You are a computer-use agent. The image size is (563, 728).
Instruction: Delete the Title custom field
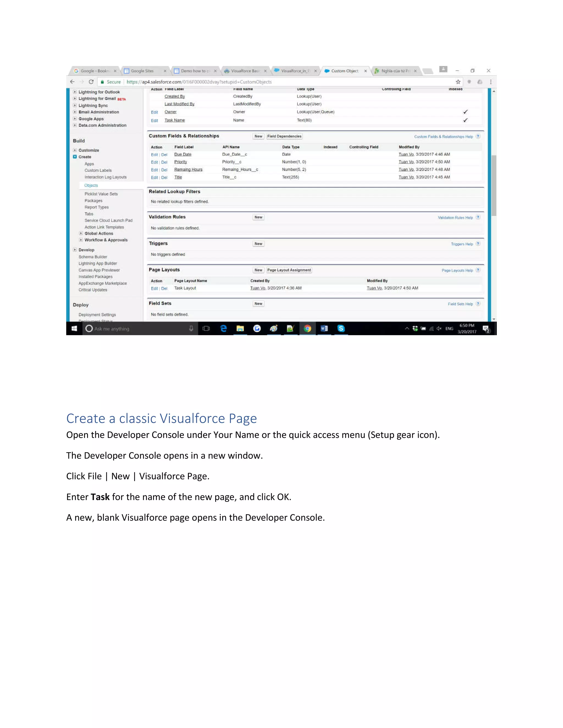[164, 177]
